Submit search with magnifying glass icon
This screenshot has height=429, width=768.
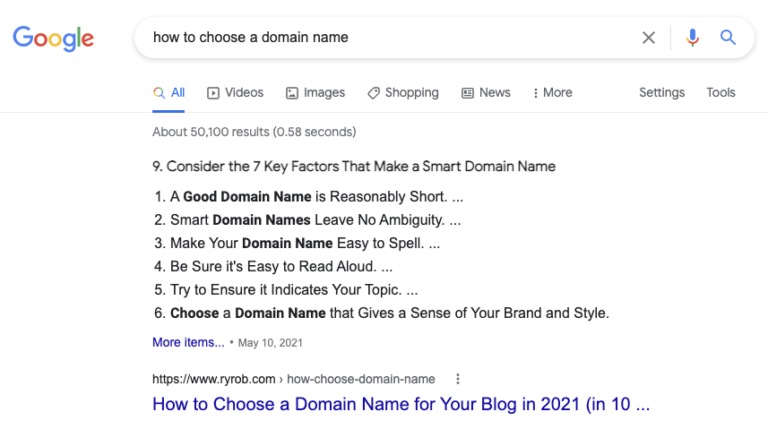(x=728, y=38)
